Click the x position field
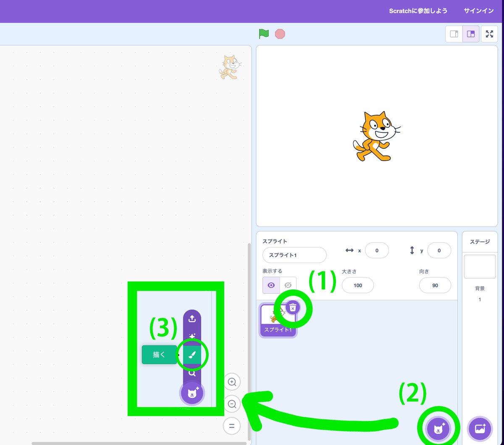 point(377,250)
